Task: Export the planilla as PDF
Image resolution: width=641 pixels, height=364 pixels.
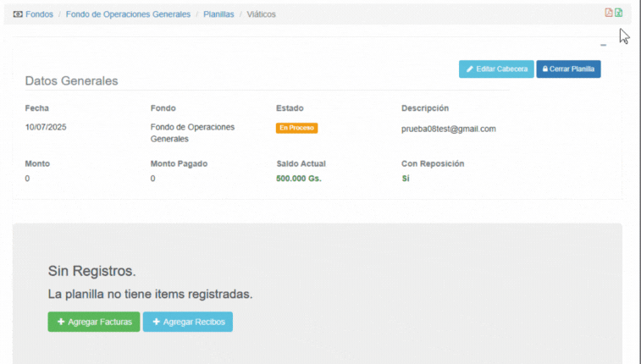Action: point(609,12)
